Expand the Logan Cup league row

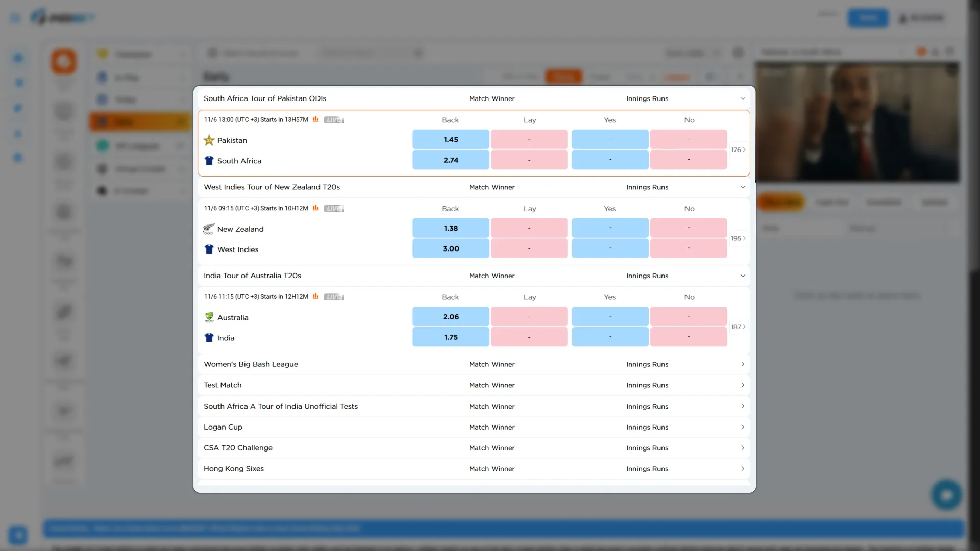(743, 427)
